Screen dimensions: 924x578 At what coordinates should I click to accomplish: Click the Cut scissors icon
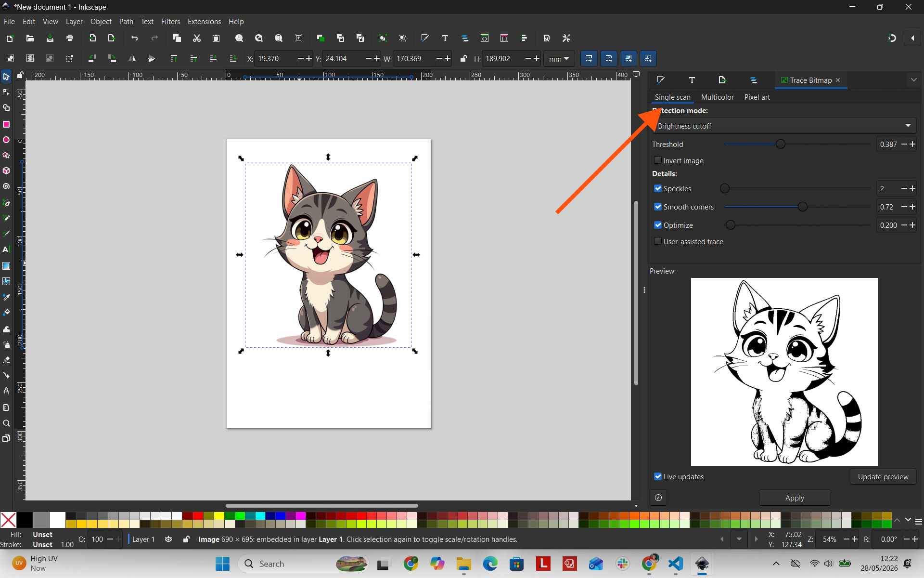[196, 38]
